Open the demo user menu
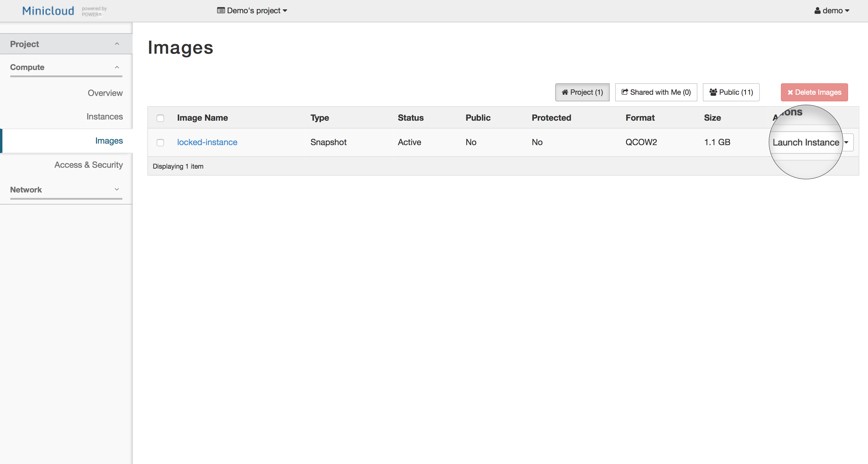 [832, 11]
